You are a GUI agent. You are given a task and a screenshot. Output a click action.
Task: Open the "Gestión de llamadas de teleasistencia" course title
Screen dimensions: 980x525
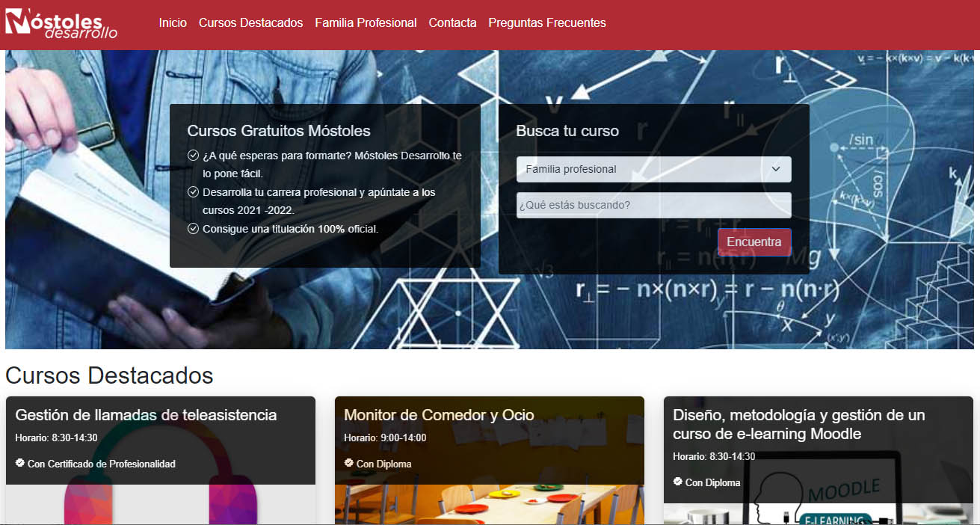pos(146,415)
